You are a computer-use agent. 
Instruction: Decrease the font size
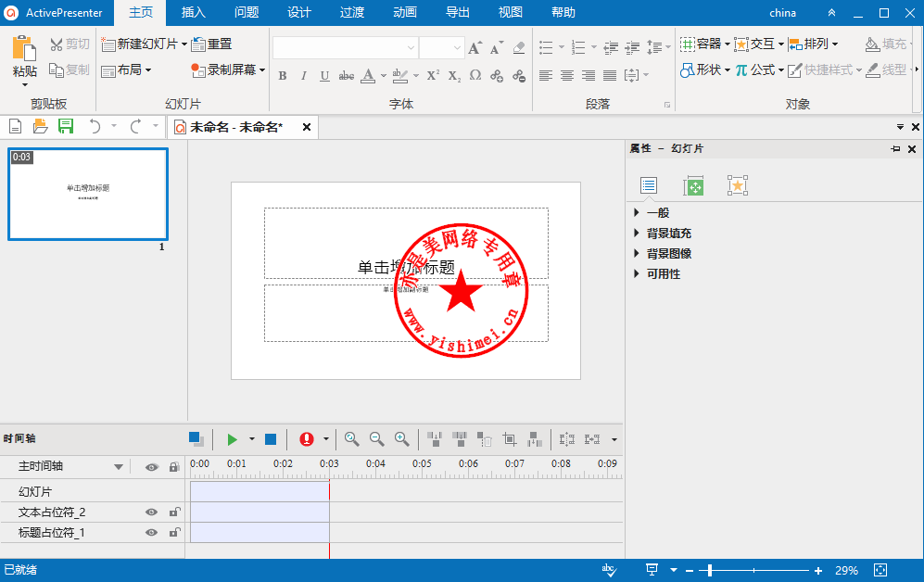pos(497,47)
